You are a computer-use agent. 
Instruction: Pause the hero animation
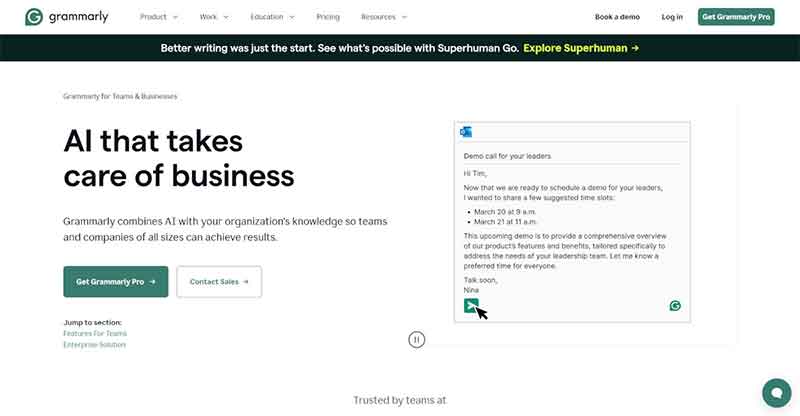416,339
